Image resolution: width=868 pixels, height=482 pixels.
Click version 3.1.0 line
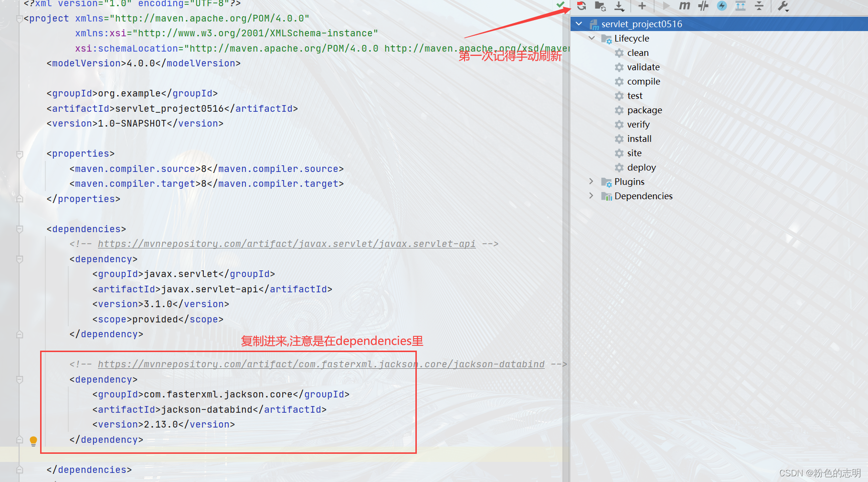click(161, 304)
